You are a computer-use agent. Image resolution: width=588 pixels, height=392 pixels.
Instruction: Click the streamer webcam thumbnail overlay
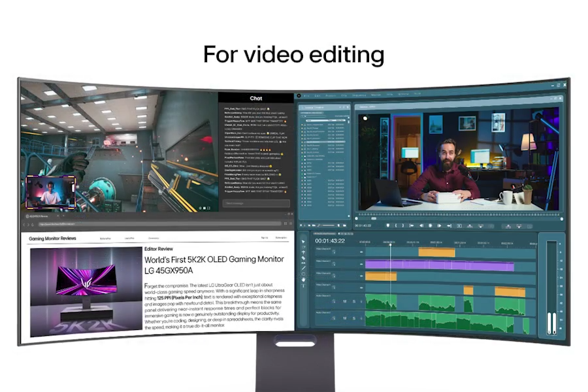point(50,192)
